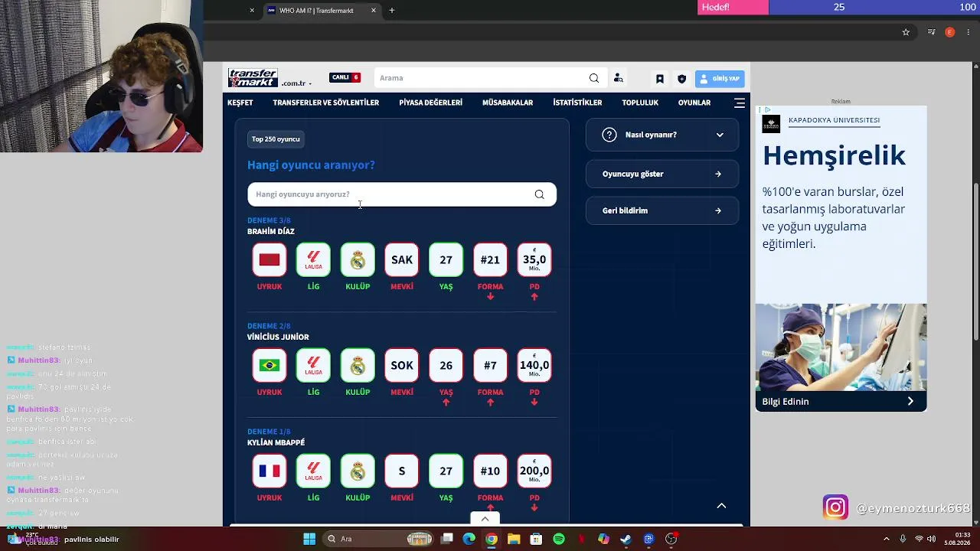Open the 'Geri bildirim' link
Viewport: 980px width, 551px height.
click(662, 210)
